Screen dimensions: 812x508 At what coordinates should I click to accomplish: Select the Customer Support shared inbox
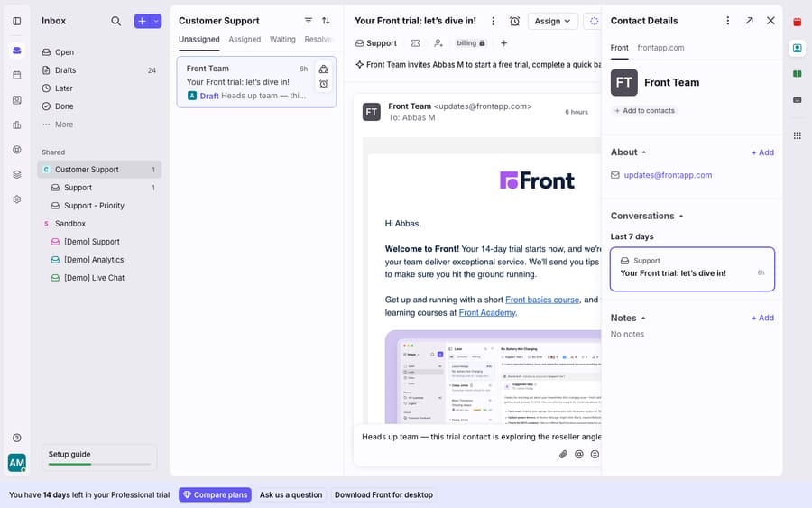click(x=99, y=170)
